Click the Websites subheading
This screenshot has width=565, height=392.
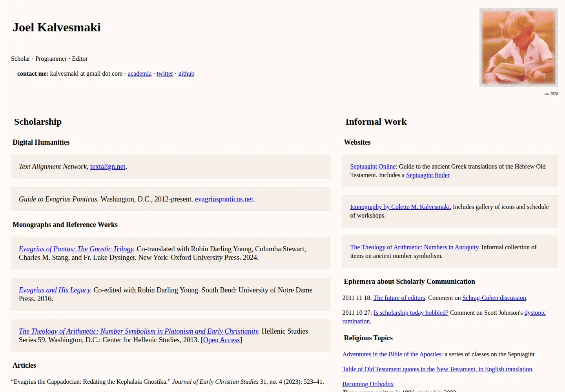coord(357,142)
